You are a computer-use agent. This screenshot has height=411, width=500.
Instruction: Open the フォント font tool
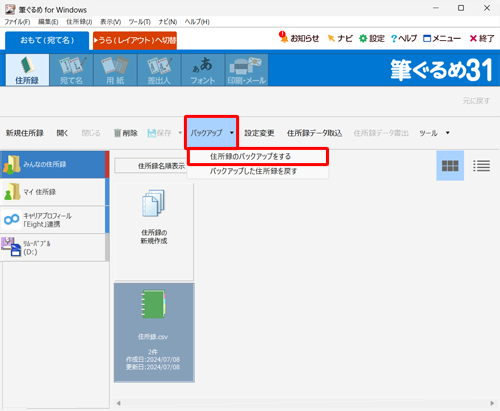click(203, 70)
